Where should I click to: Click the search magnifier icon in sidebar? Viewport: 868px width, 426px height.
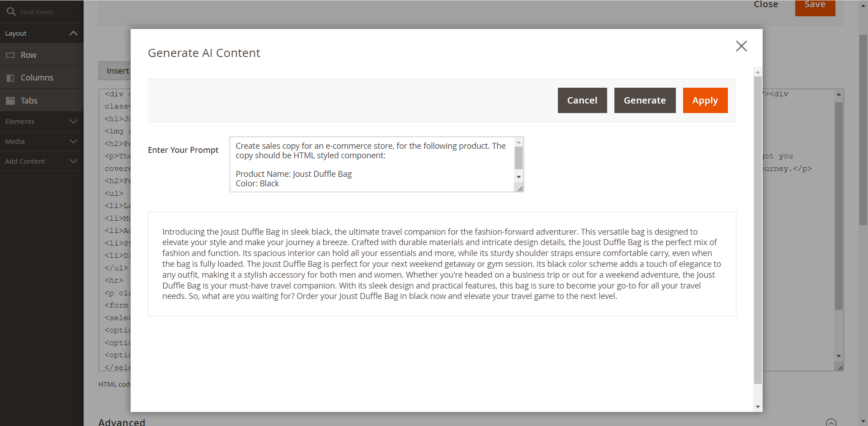point(11,12)
